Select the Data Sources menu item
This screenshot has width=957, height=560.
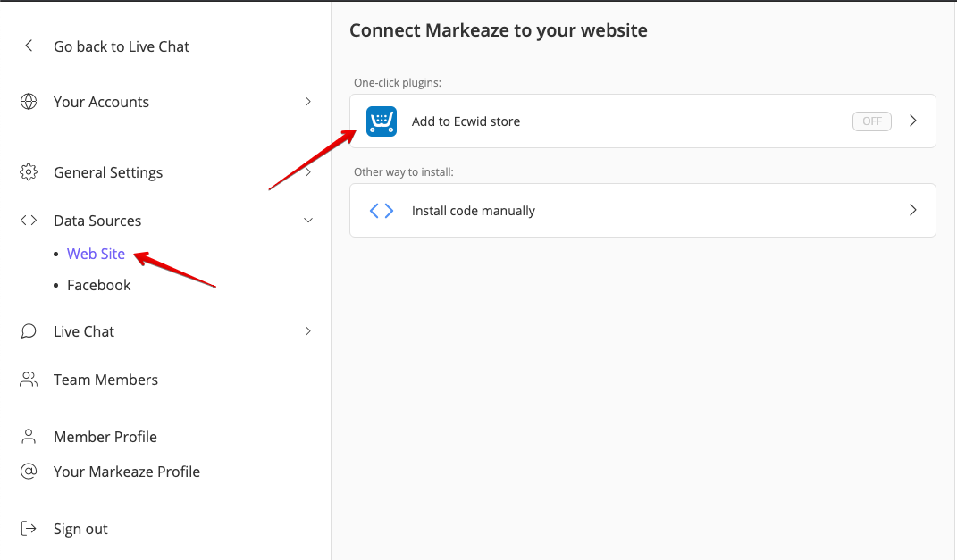pyautogui.click(x=97, y=221)
